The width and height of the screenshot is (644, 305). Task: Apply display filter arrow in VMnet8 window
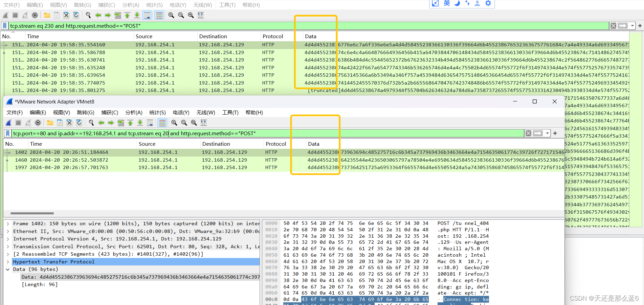point(538,133)
